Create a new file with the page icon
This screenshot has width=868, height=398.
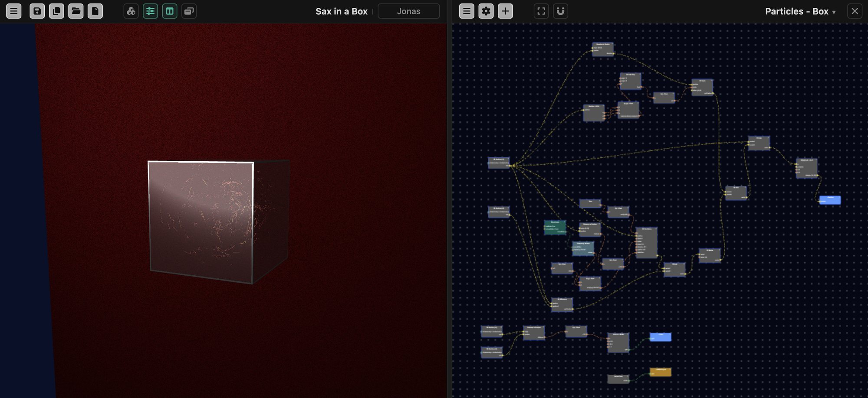(95, 11)
